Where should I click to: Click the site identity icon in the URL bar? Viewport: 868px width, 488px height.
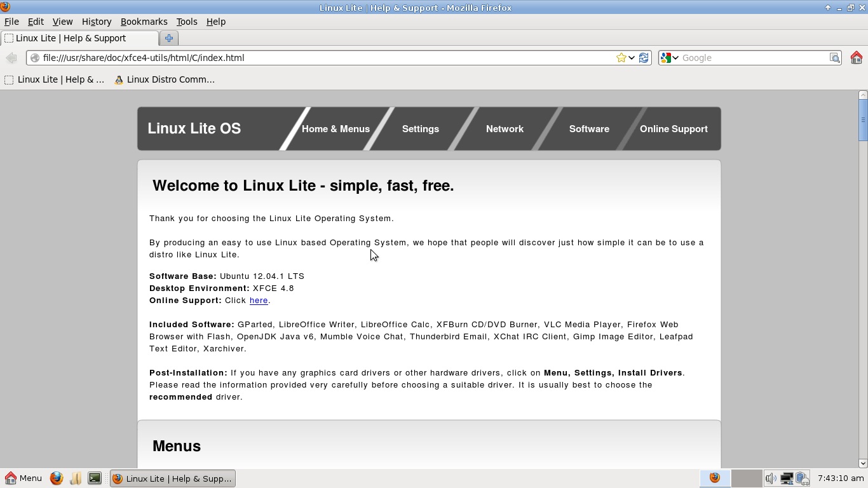(x=35, y=58)
